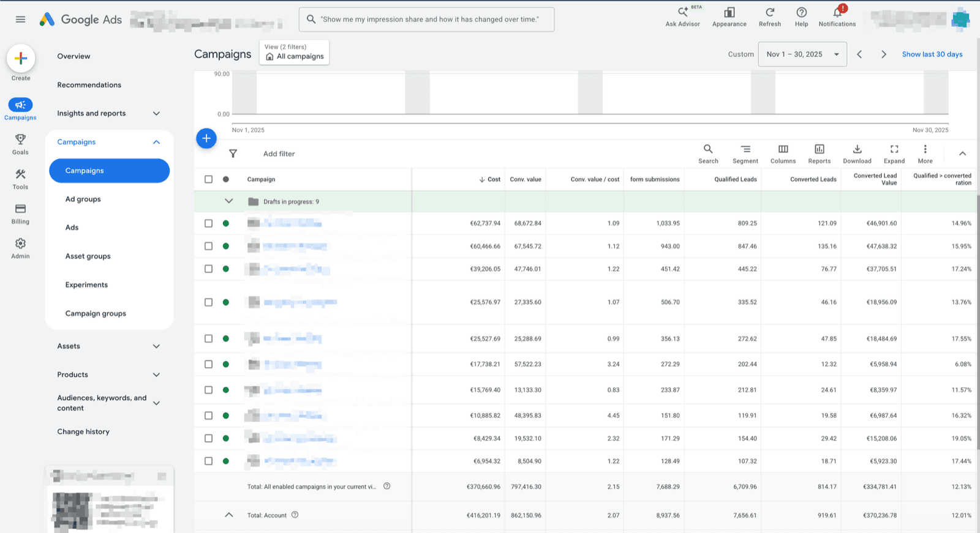
Task: Click the Create plus button
Action: point(20,59)
